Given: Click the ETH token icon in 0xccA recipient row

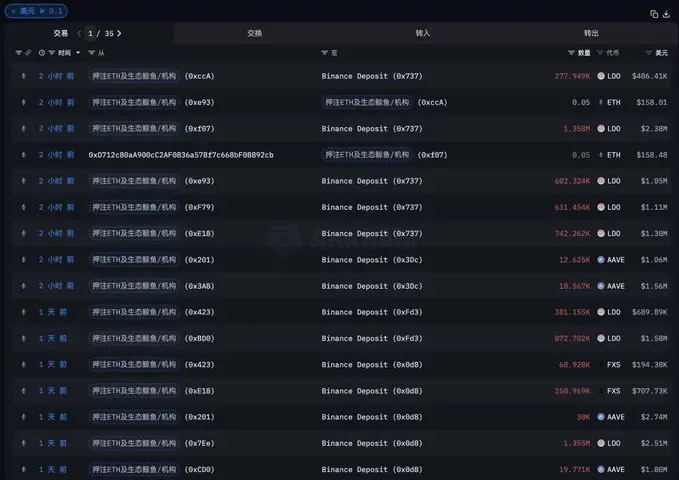Looking at the screenshot, I should (601, 102).
